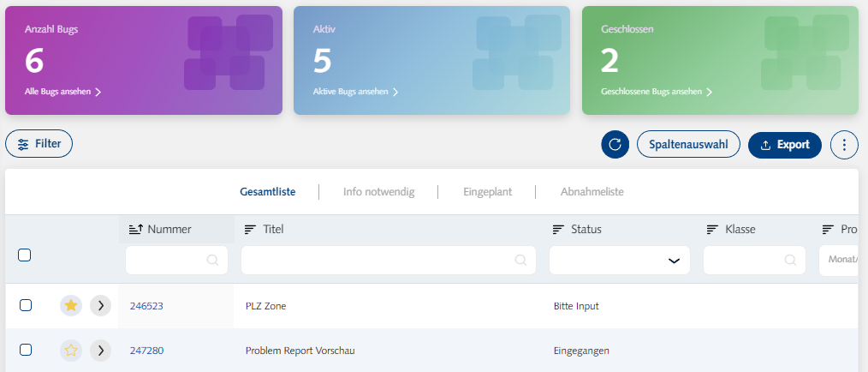Check the checkbox for PLZ Zone row

click(x=26, y=305)
